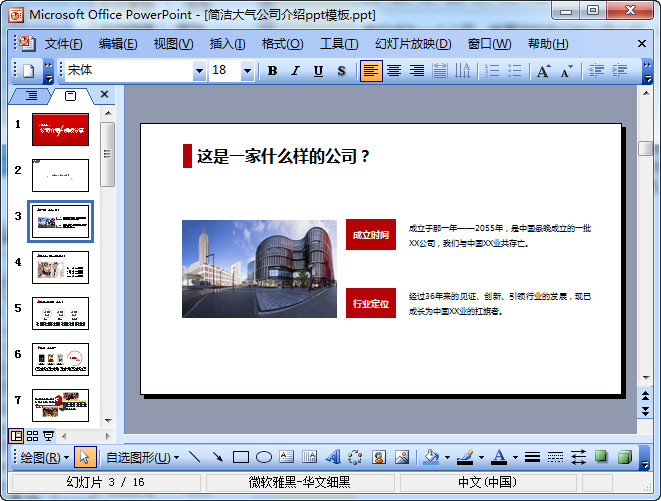Toggle Italic formatting
The width and height of the screenshot is (661, 501).
[295, 70]
